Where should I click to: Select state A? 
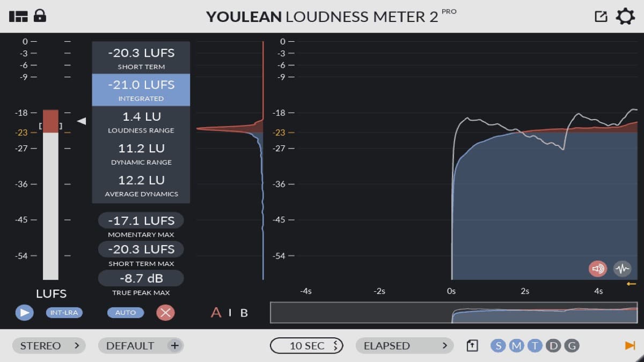[216, 313]
